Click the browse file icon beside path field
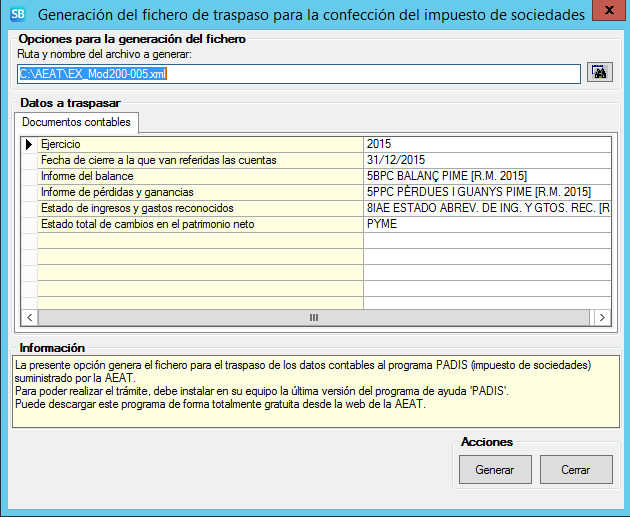 [x=600, y=73]
